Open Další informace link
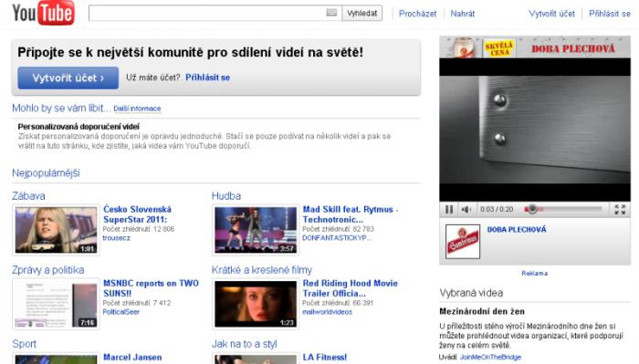 (137, 109)
